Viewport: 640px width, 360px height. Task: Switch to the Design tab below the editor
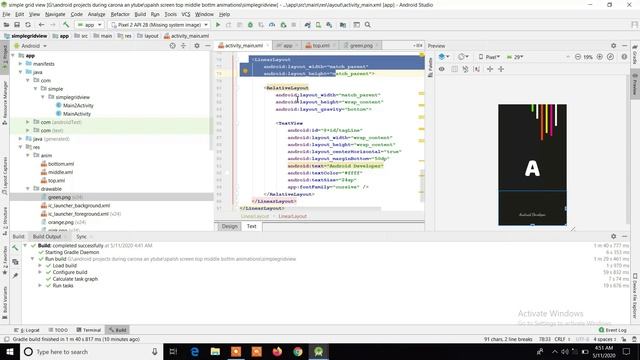229,226
